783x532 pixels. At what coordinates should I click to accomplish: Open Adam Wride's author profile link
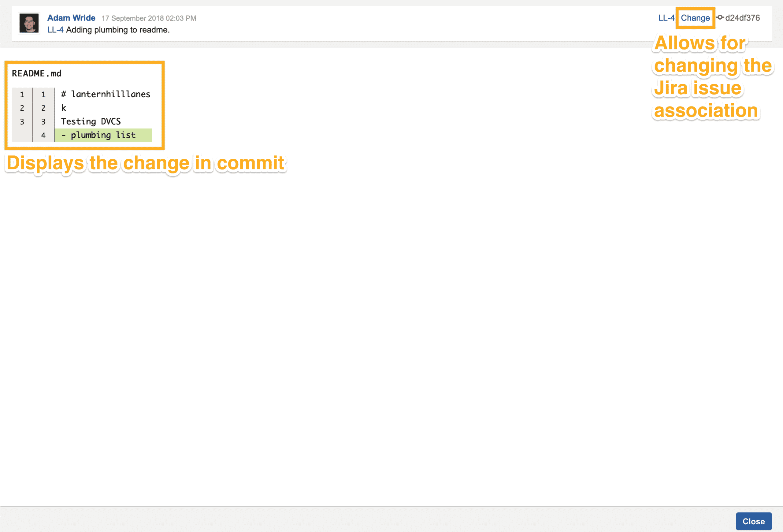coord(71,18)
